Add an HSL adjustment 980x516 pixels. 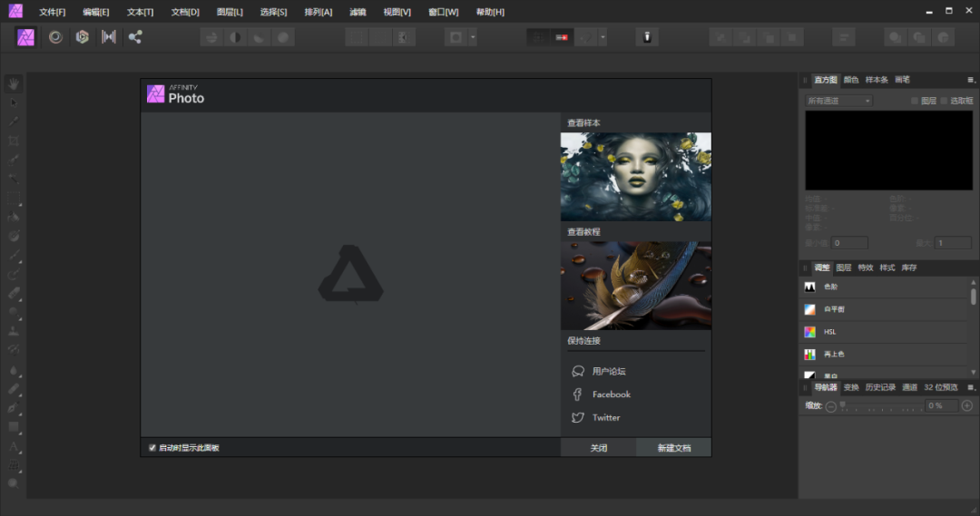coord(885,332)
